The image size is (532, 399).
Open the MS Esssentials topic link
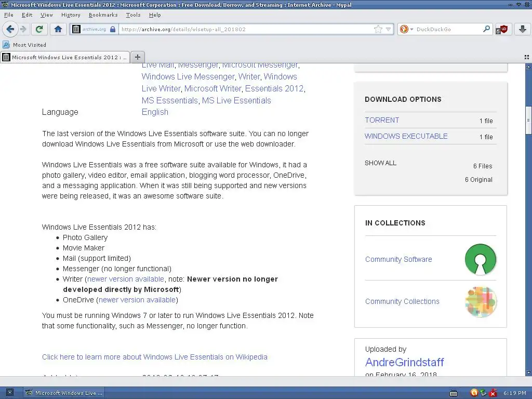[170, 100]
